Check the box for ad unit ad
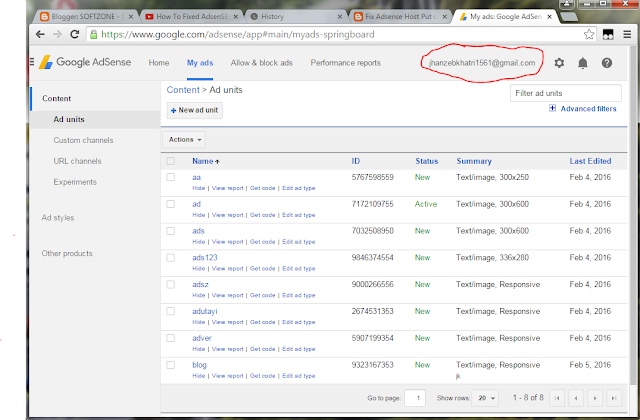 click(x=171, y=204)
